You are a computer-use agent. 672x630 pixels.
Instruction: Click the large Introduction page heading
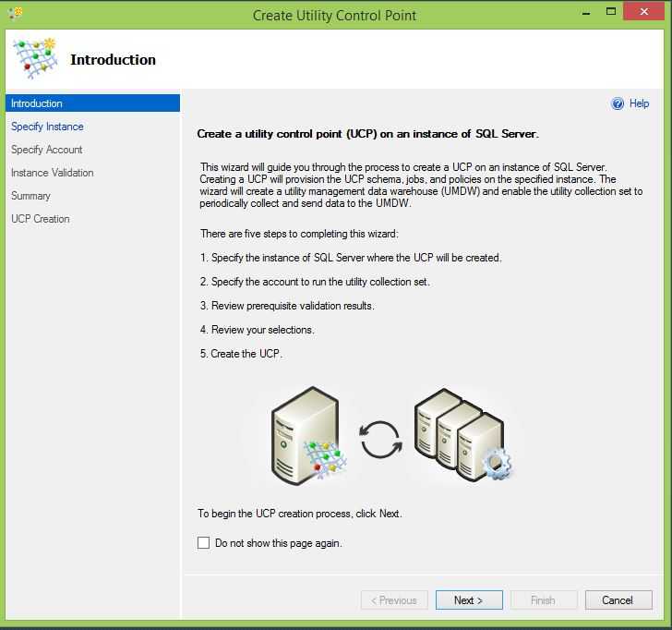114,60
